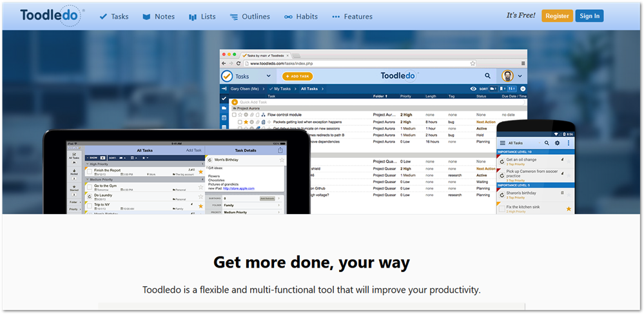Check the 'Flow control module' task checkbox
644x314 pixels.
click(234, 115)
